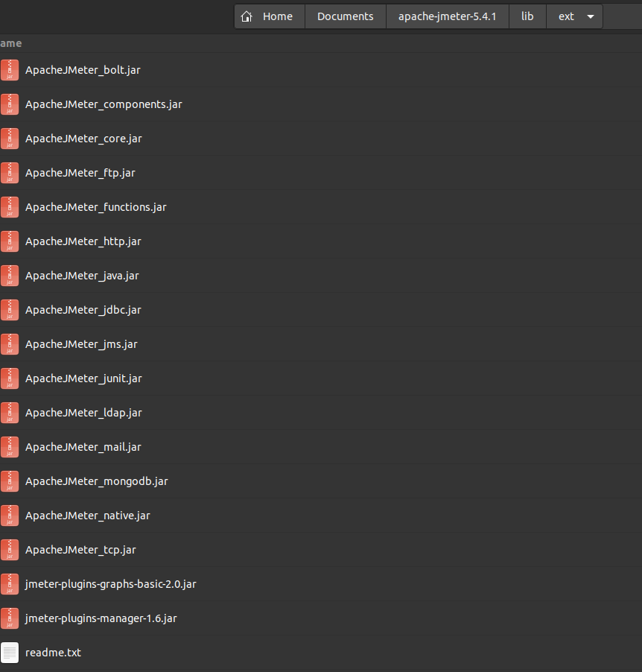Select the ApacheJMeter_tcp.jar file

click(x=80, y=550)
